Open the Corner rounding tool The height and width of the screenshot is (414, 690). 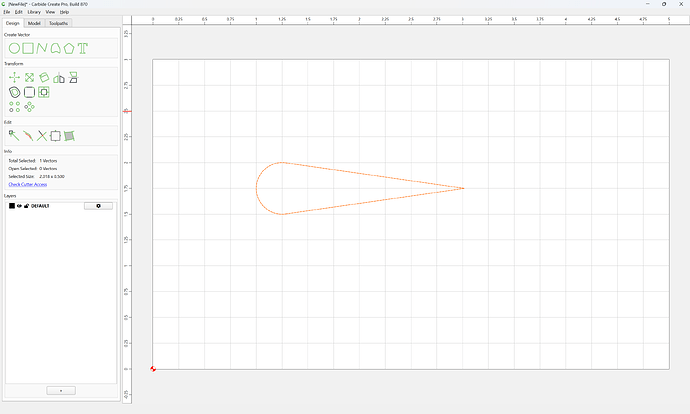point(29,92)
